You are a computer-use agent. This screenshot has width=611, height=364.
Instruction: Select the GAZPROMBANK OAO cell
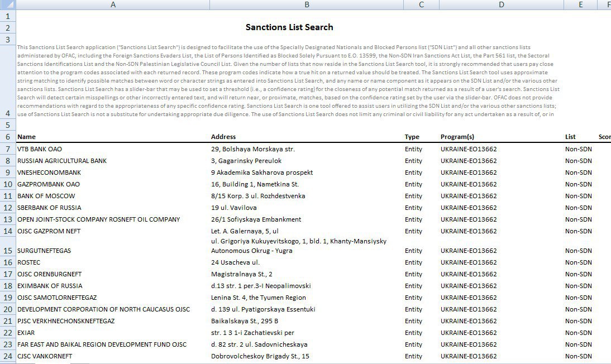tap(113, 184)
